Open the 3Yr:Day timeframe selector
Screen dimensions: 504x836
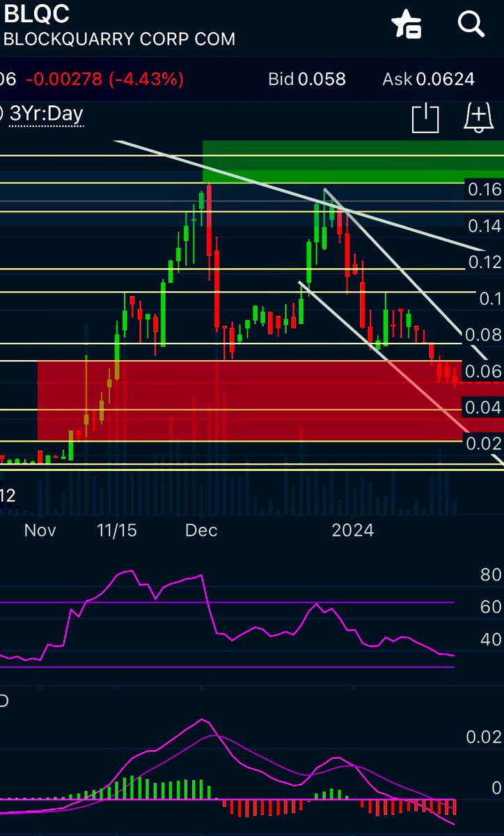[x=46, y=114]
